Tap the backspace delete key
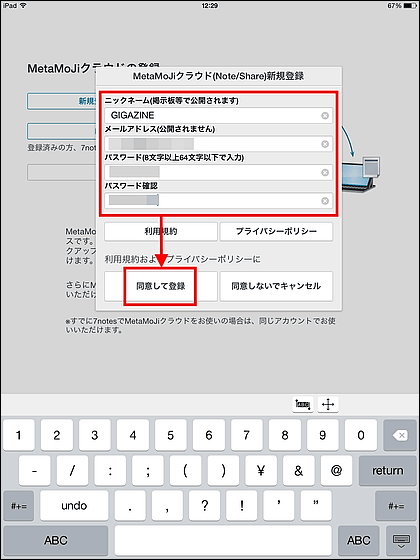Image resolution: width=420 pixels, height=560 pixels. 399,435
